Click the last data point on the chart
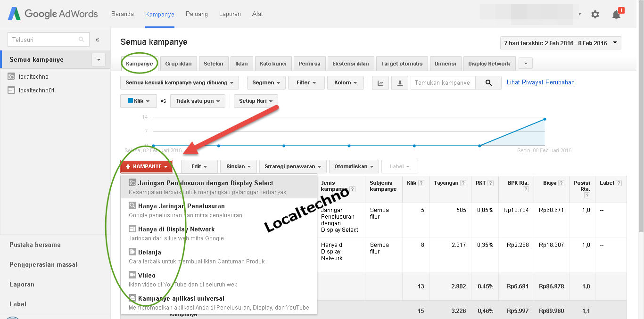644x319 pixels. (x=545, y=119)
